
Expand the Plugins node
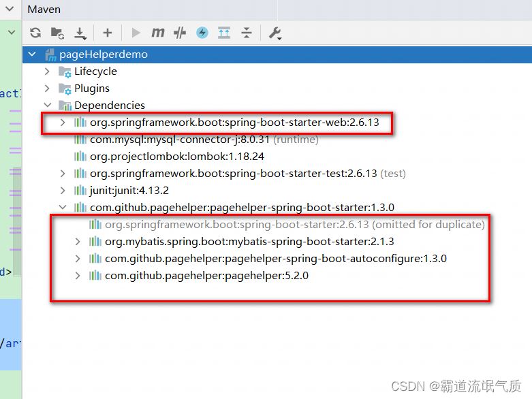pos(47,88)
